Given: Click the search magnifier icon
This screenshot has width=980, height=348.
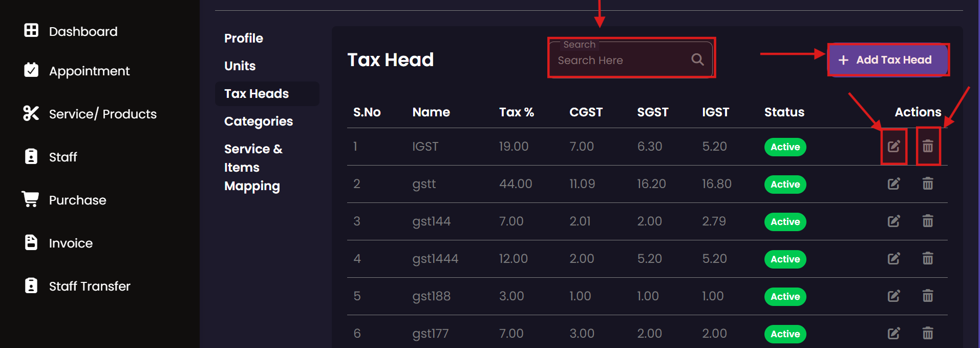Looking at the screenshot, I should pyautogui.click(x=697, y=59).
